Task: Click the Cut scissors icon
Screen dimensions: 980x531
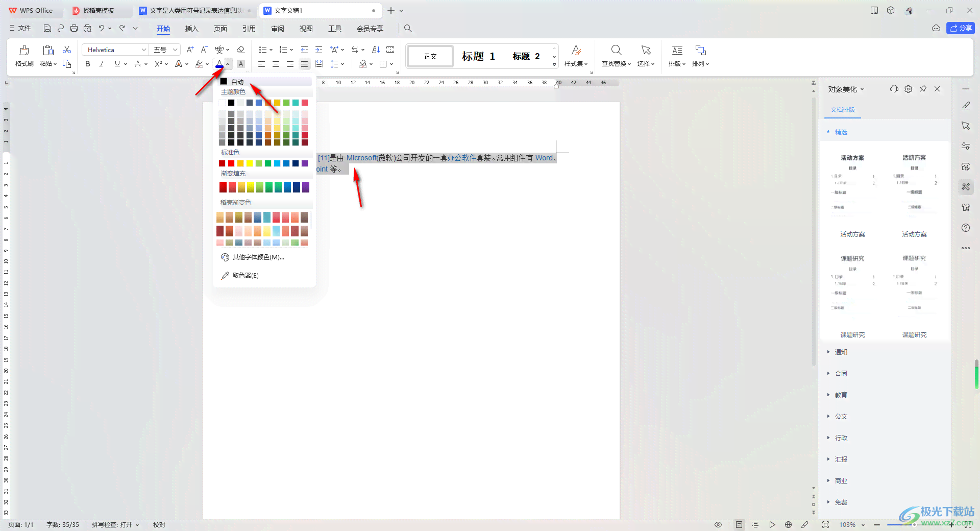Action: tap(67, 50)
